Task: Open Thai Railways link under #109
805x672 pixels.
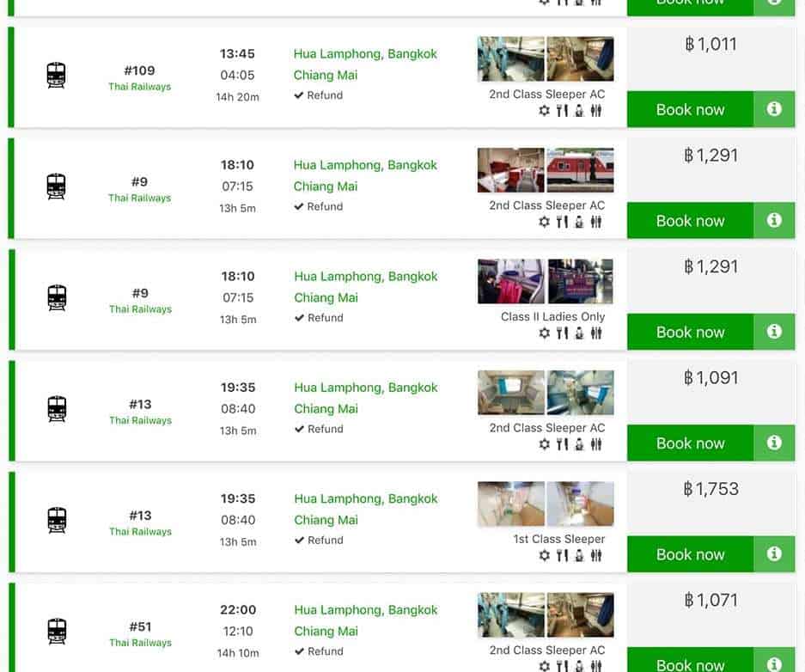Action: tap(140, 87)
